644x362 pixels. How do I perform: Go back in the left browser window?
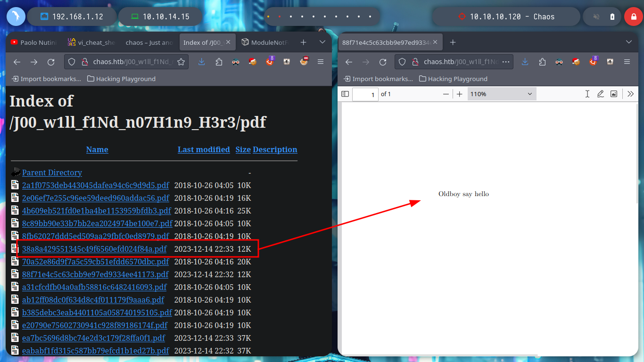pyautogui.click(x=17, y=62)
